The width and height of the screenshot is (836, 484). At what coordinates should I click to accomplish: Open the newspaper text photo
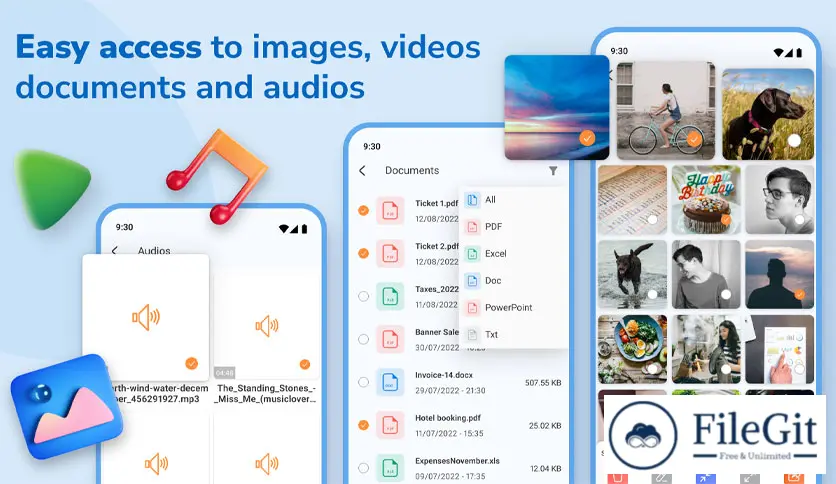[632, 199]
